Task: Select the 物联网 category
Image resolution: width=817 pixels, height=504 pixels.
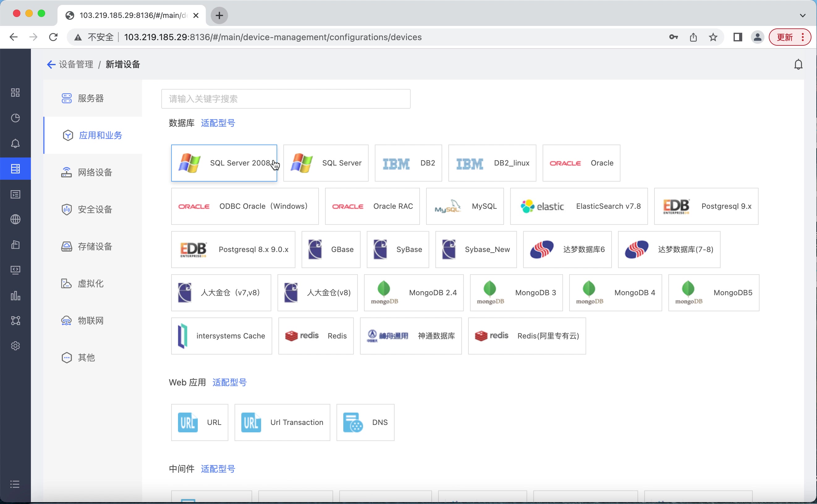Action: (x=93, y=320)
